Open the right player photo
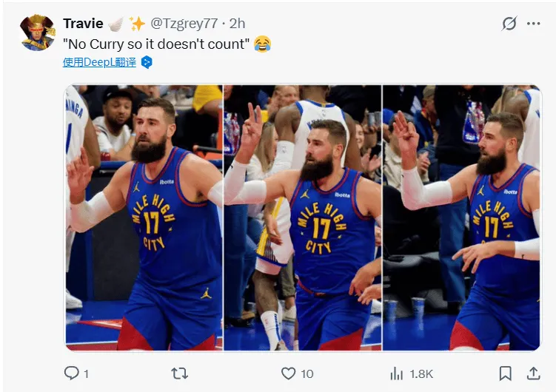The width and height of the screenshot is (556, 392). (x=462, y=217)
